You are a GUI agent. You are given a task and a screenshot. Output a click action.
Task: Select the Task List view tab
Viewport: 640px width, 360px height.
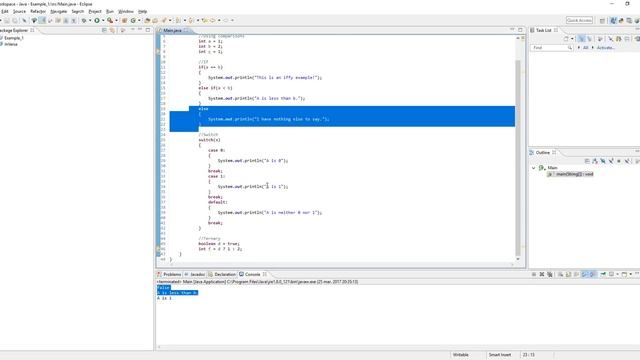543,30
